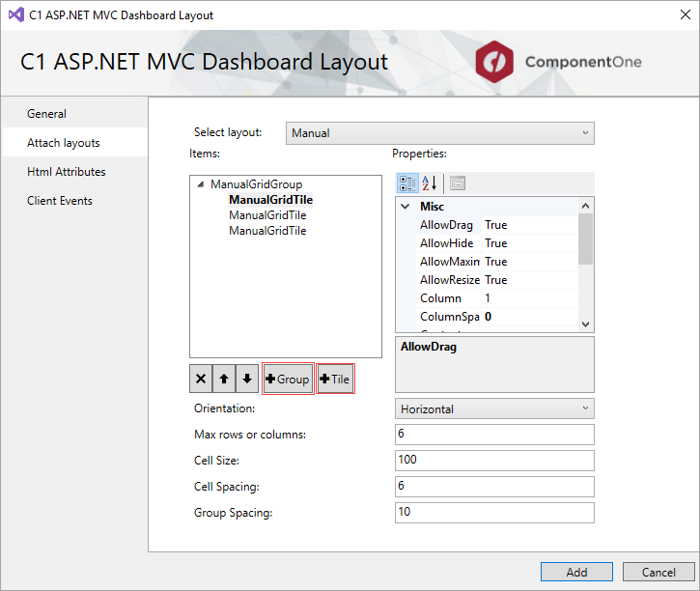700x591 pixels.
Task: Click the property grid scrollbar down arrow
Action: tap(586, 324)
